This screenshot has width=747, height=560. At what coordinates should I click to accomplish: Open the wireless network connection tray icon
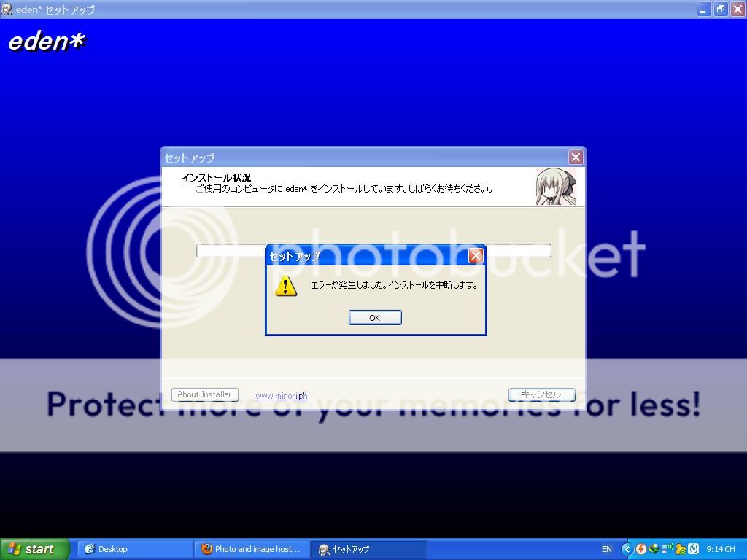pos(667,549)
